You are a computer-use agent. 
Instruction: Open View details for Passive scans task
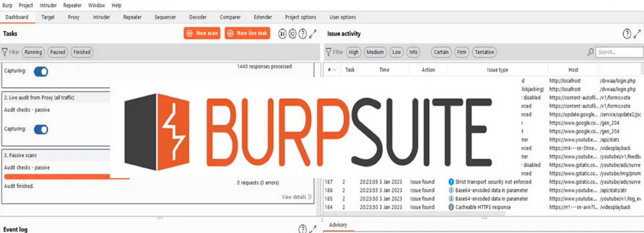click(297, 197)
